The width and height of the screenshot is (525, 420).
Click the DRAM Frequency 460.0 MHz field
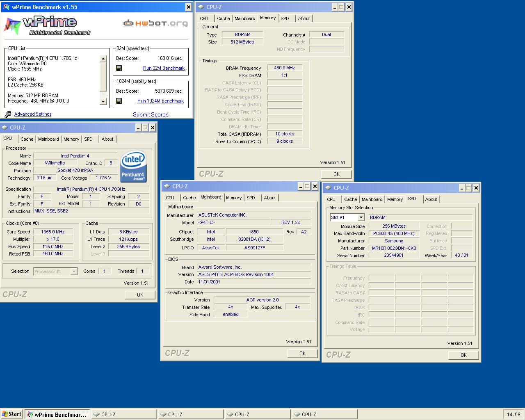pos(285,68)
